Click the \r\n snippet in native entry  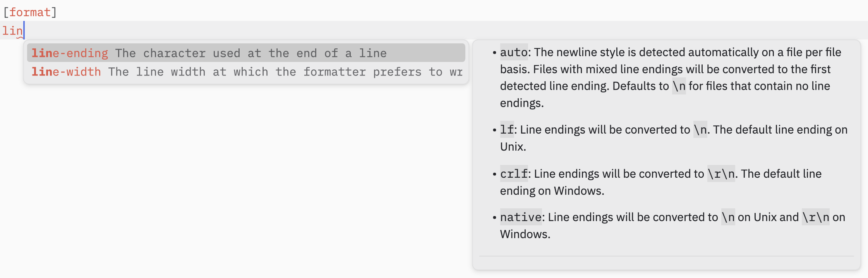click(815, 217)
